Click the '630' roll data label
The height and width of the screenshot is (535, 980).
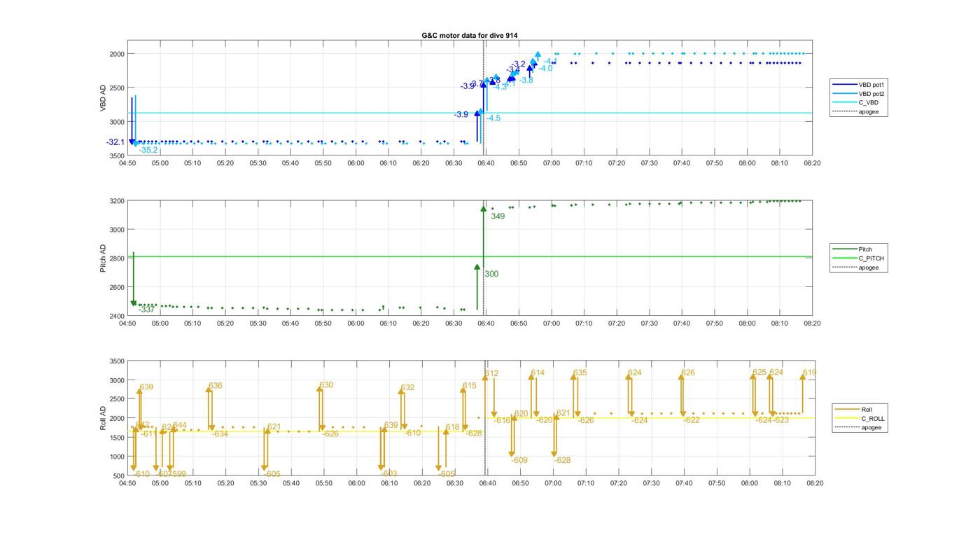pos(326,385)
